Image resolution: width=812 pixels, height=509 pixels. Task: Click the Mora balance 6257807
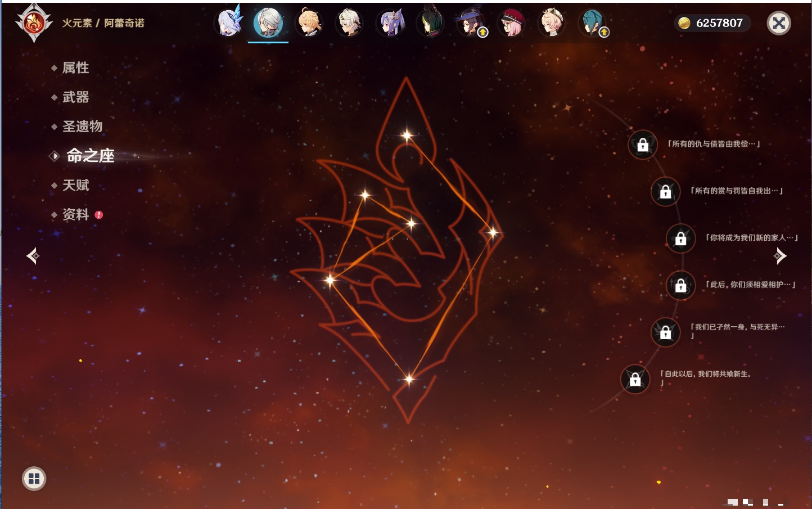pyautogui.click(x=719, y=23)
